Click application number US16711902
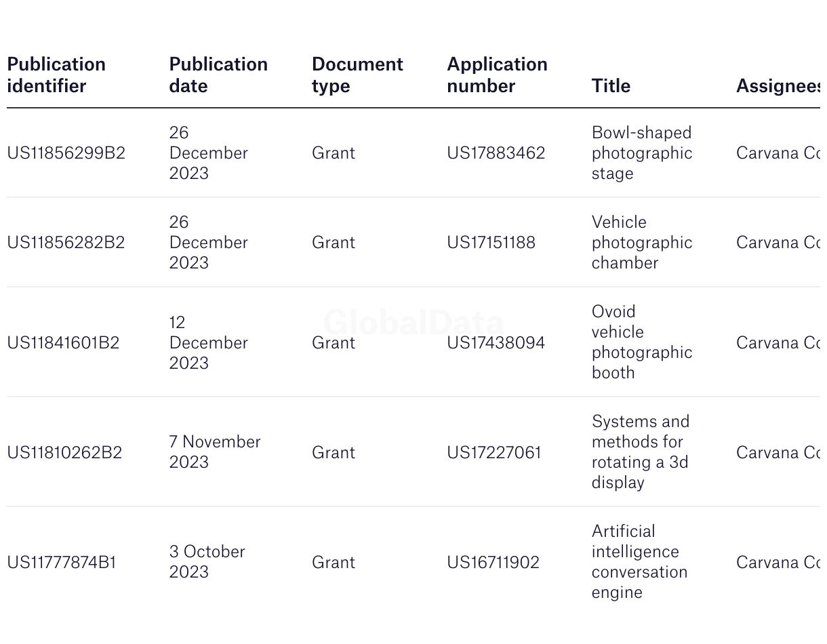This screenshot has height=644, width=827. [x=493, y=562]
